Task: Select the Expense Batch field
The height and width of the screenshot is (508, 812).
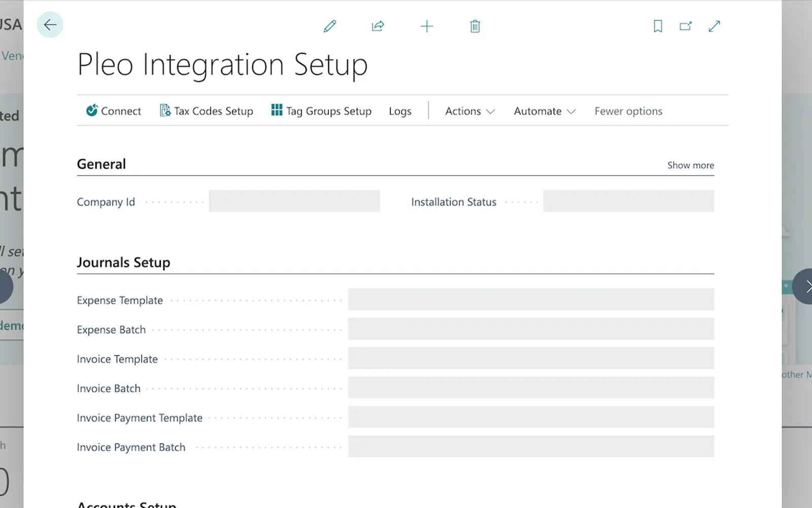Action: (531, 329)
